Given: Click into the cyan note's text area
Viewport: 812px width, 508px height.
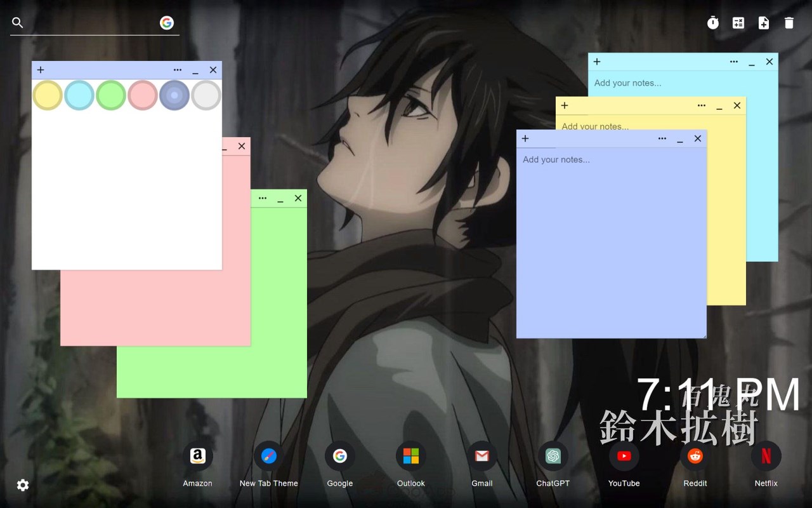Looking at the screenshot, I should point(683,83).
